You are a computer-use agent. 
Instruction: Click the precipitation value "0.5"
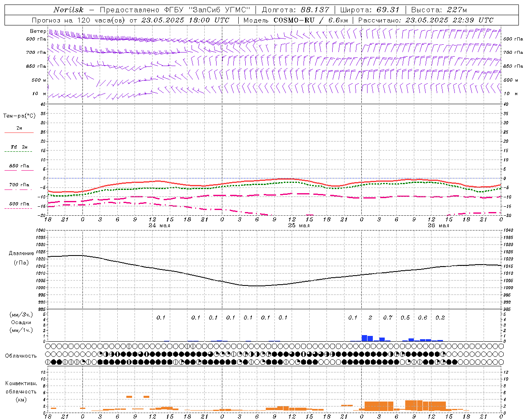click(x=405, y=318)
